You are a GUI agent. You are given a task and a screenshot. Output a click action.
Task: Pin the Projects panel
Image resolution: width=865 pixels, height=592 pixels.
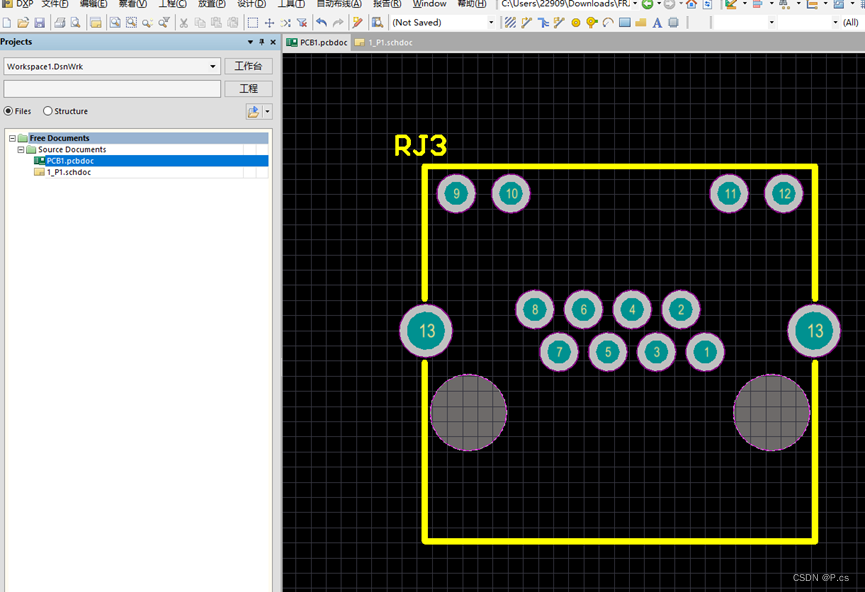tap(261, 42)
